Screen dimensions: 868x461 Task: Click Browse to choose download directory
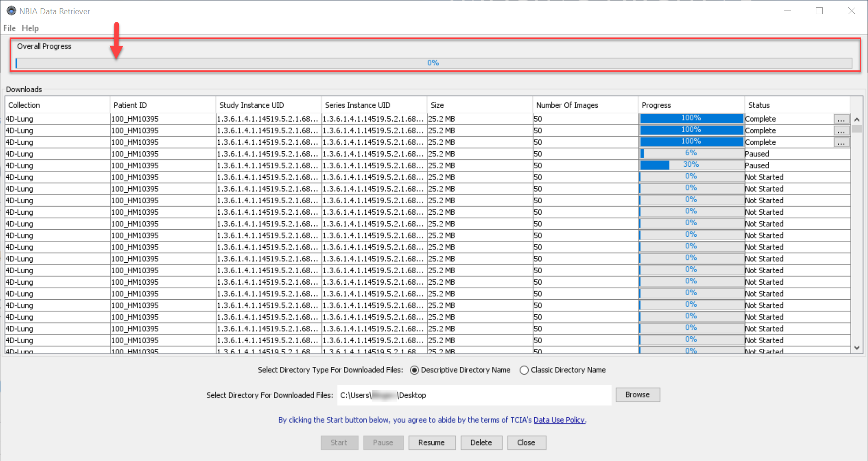click(638, 395)
